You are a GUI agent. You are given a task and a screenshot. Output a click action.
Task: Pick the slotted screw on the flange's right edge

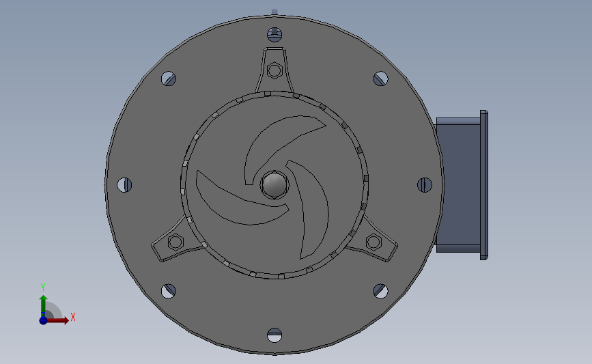pyautogui.click(x=424, y=184)
